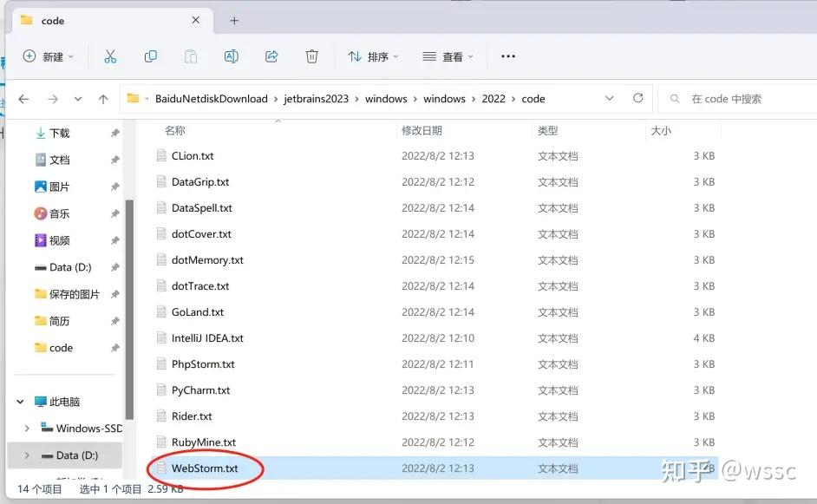Click the Cut scissors icon
This screenshot has height=504, width=817.
pos(110,56)
